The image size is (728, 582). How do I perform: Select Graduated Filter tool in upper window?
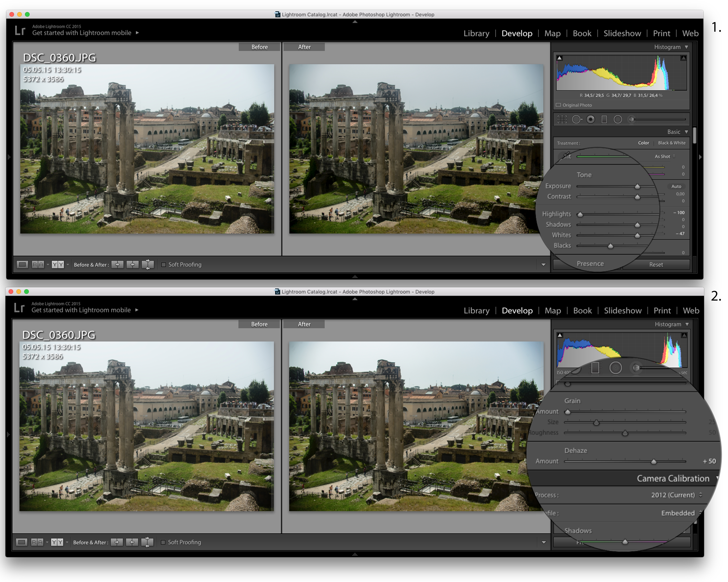[604, 119]
